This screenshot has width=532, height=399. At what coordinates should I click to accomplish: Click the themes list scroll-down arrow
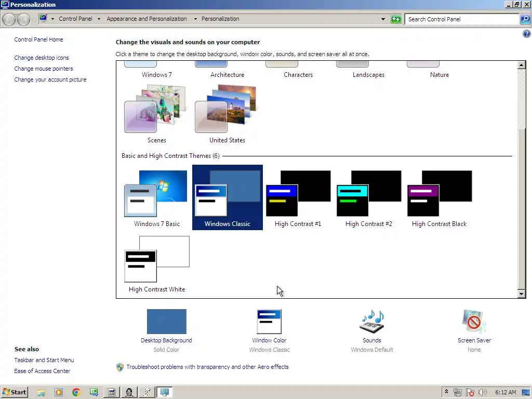click(522, 294)
